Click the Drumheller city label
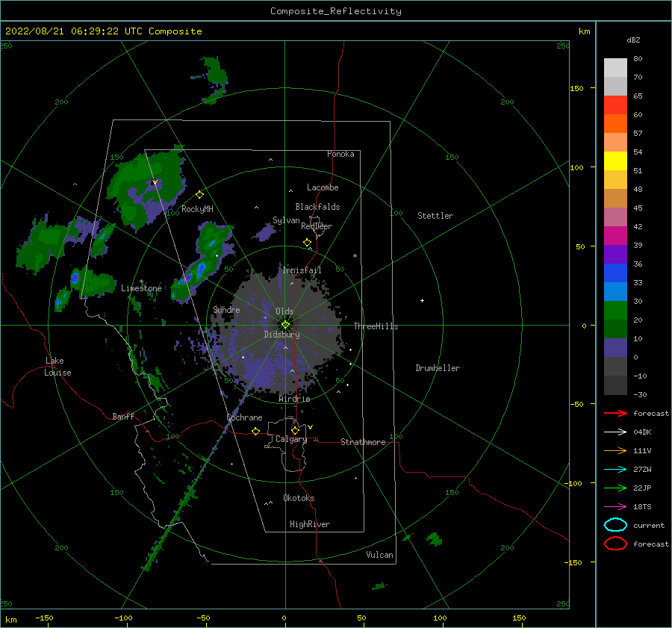Viewport: 672px width, 628px height. pos(438,368)
